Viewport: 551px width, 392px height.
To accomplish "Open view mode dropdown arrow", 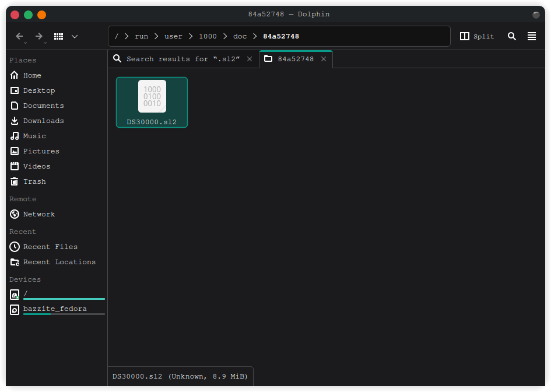I will [x=75, y=36].
